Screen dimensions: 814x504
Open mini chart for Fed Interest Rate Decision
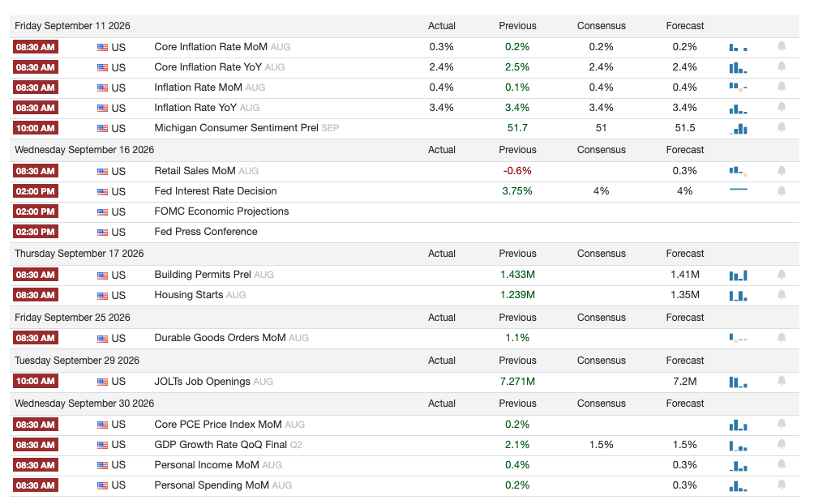(738, 190)
